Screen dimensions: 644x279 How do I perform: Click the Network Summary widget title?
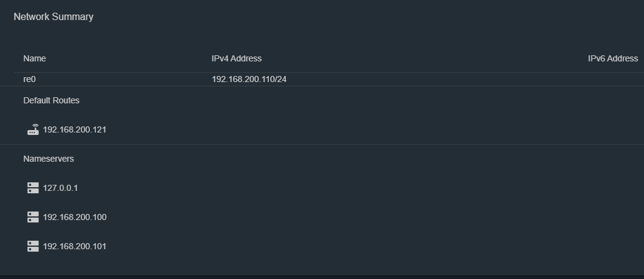[53, 17]
